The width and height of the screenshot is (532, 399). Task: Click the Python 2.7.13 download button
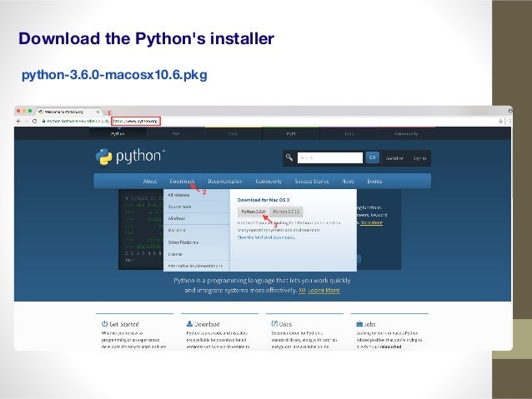click(x=286, y=212)
